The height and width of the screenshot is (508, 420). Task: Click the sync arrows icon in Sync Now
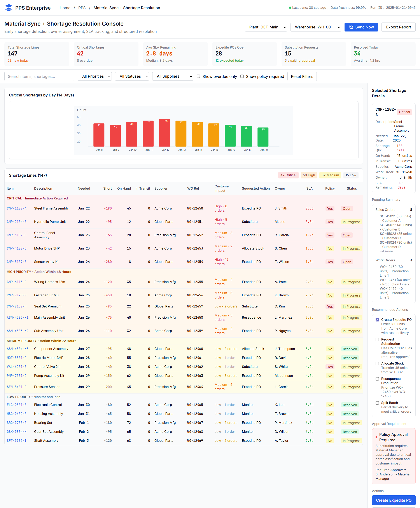coord(351,27)
